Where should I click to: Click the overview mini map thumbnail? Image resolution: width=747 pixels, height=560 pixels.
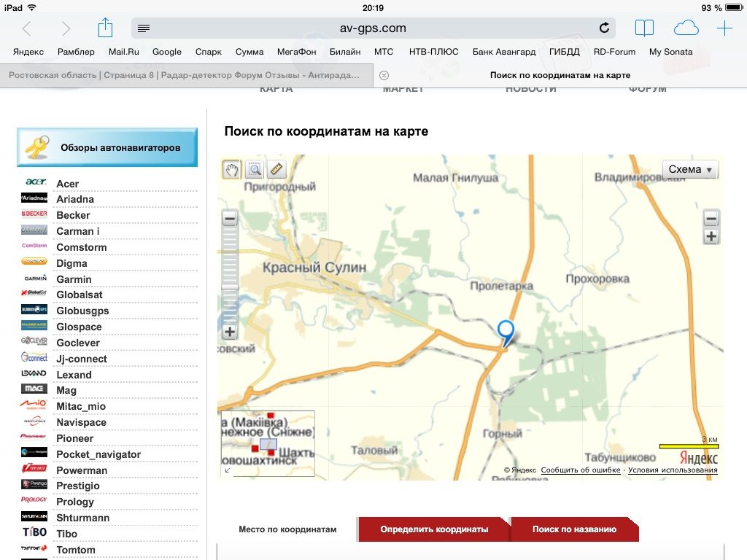coord(268,443)
